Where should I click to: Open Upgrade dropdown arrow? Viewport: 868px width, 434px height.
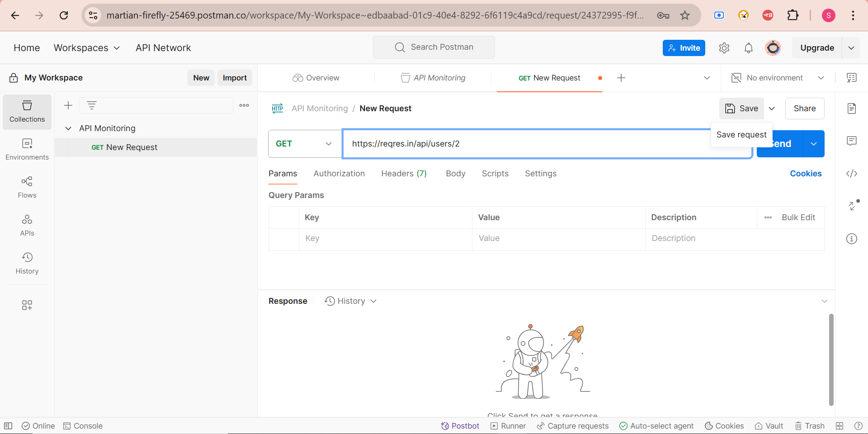[851, 48]
